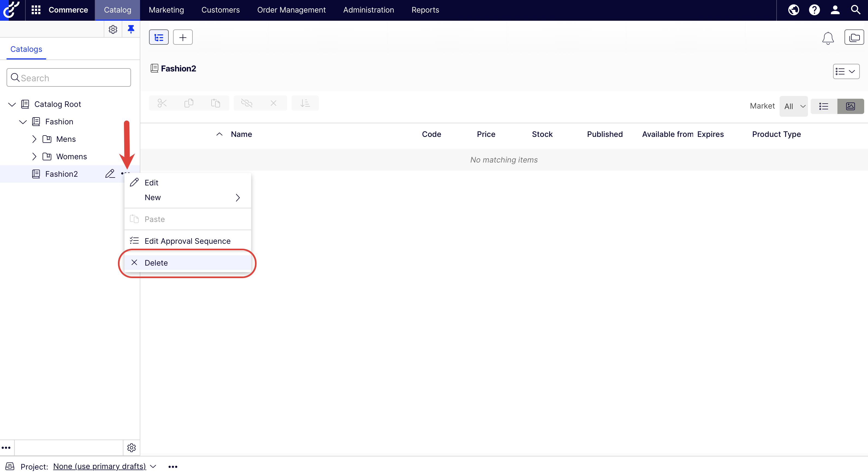Toggle the navigation tree view button

tap(159, 37)
